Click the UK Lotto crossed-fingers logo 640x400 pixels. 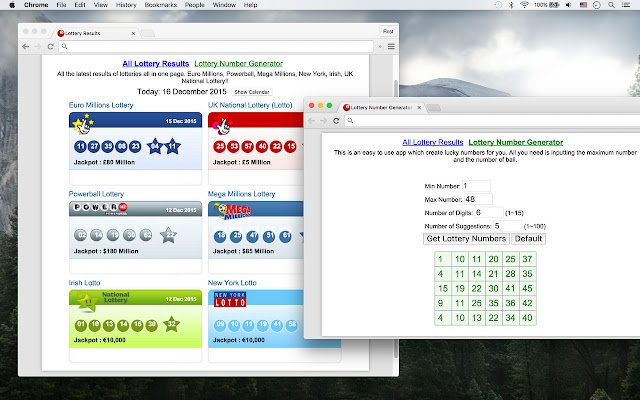[222, 125]
